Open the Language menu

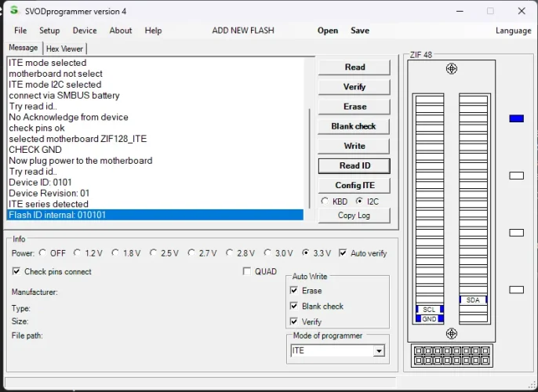tap(513, 31)
